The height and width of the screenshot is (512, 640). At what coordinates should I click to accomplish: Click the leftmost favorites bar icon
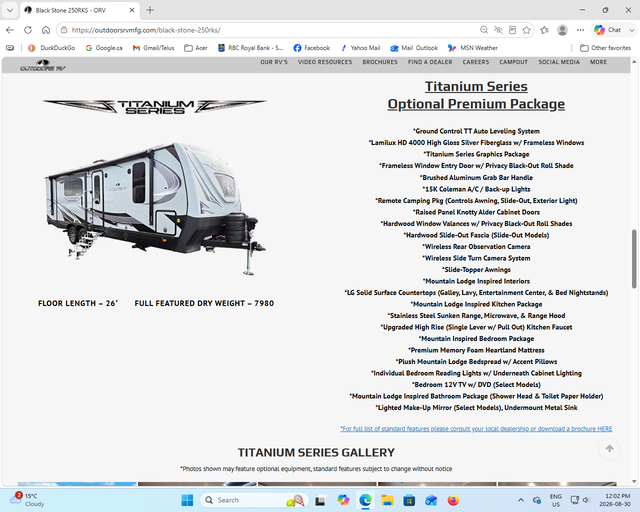point(10,48)
